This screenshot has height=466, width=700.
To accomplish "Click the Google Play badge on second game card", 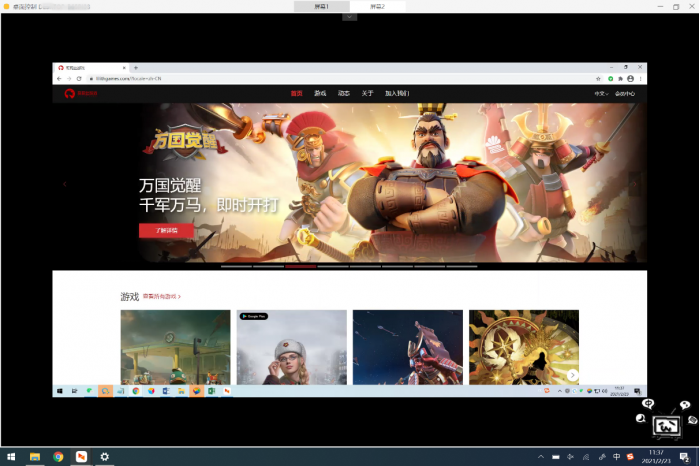I will click(254, 316).
